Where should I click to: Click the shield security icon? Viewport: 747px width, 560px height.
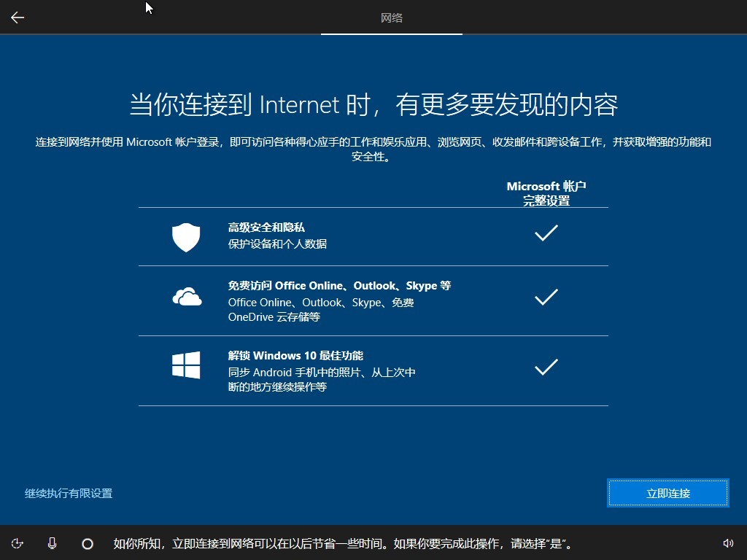click(186, 237)
